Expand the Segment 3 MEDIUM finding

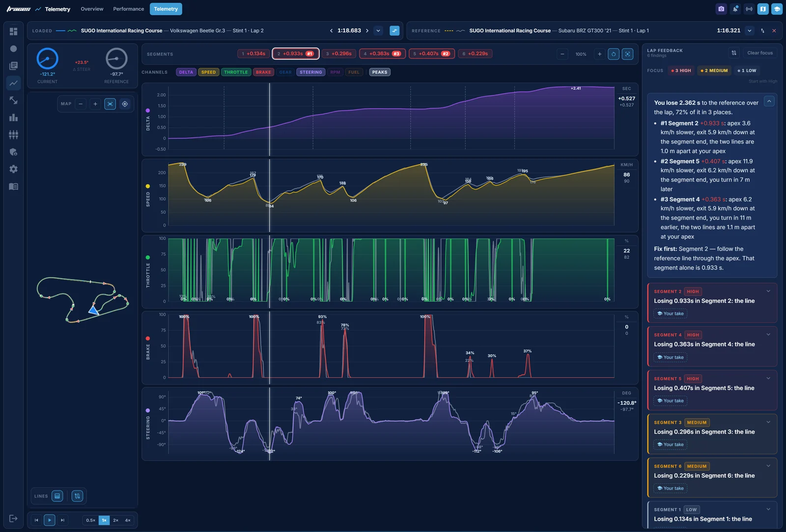point(768,422)
